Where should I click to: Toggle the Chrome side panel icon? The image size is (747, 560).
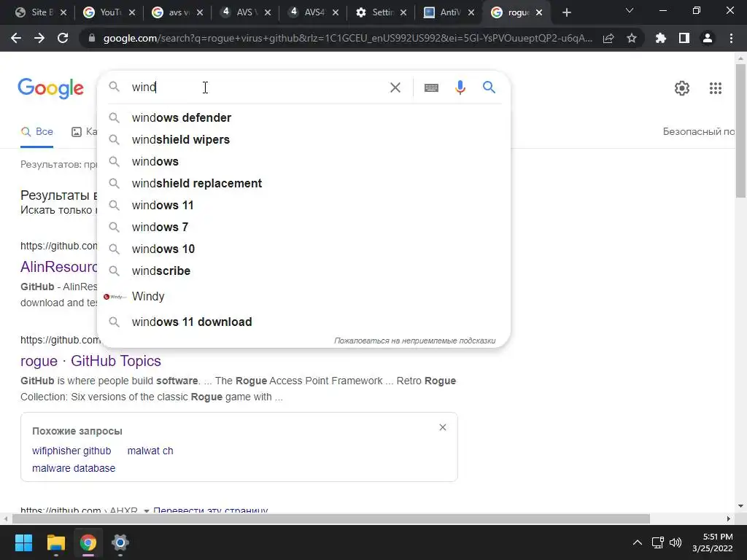click(x=684, y=38)
